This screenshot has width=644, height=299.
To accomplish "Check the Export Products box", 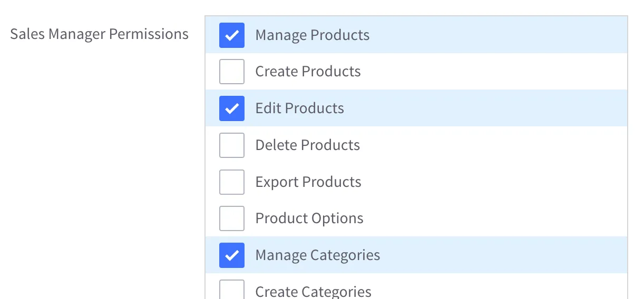I will click(x=232, y=182).
